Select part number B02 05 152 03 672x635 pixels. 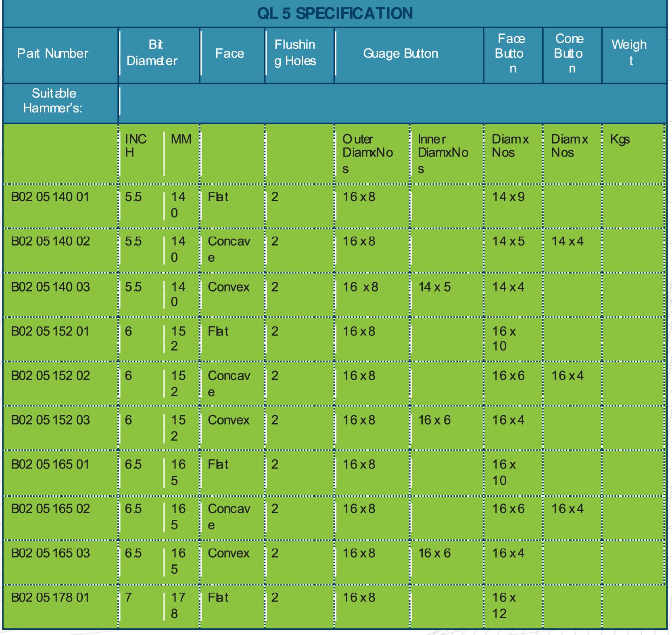point(50,420)
